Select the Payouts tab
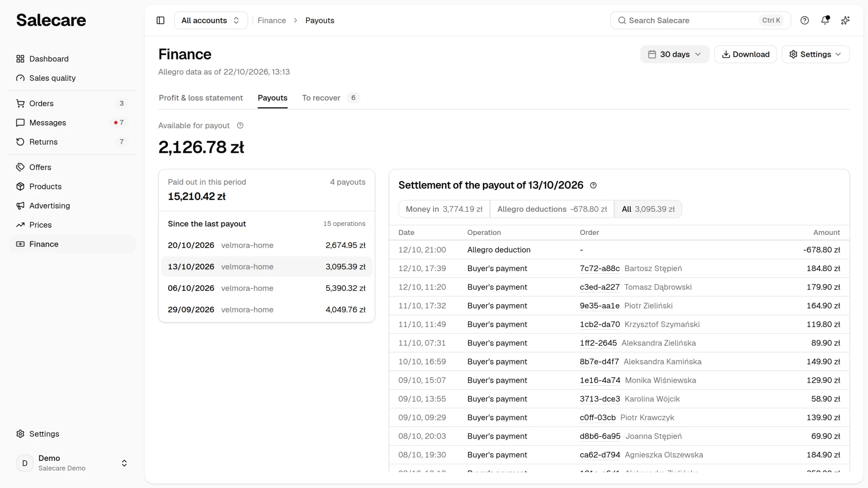The height and width of the screenshot is (488, 868). [x=273, y=98]
